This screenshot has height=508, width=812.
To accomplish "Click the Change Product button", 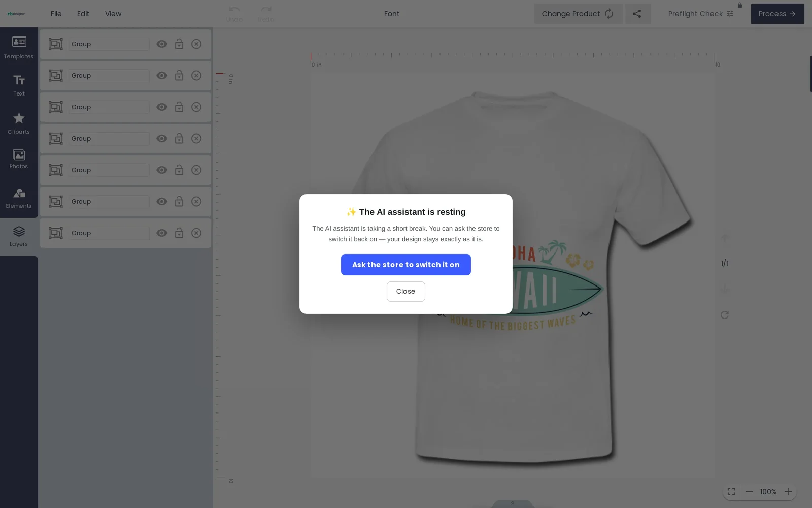I will (x=578, y=14).
